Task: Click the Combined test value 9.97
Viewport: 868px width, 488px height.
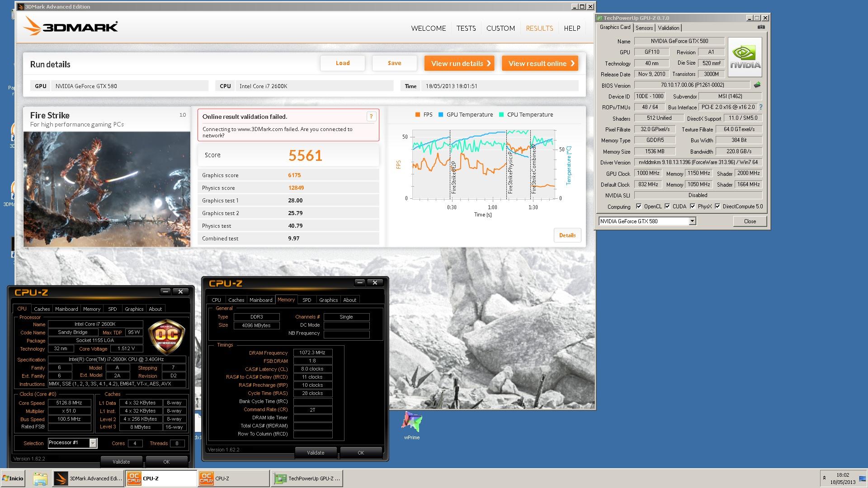Action: pos(294,239)
